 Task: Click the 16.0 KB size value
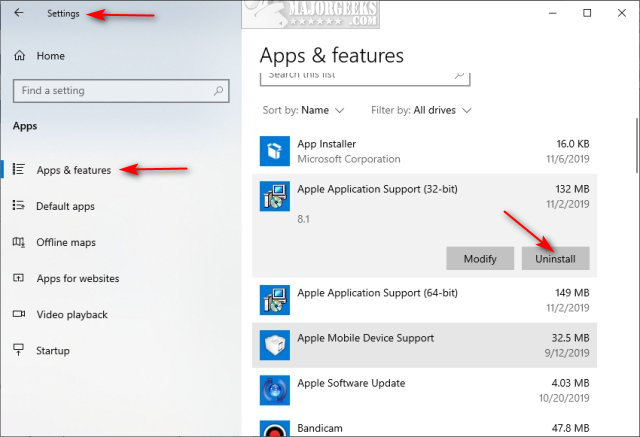click(x=573, y=144)
